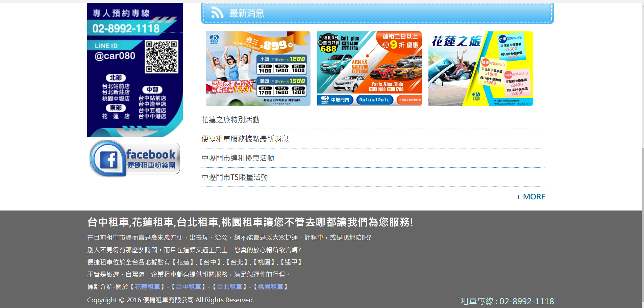
Task: Select the 東部 region badge
Action: (x=116, y=108)
